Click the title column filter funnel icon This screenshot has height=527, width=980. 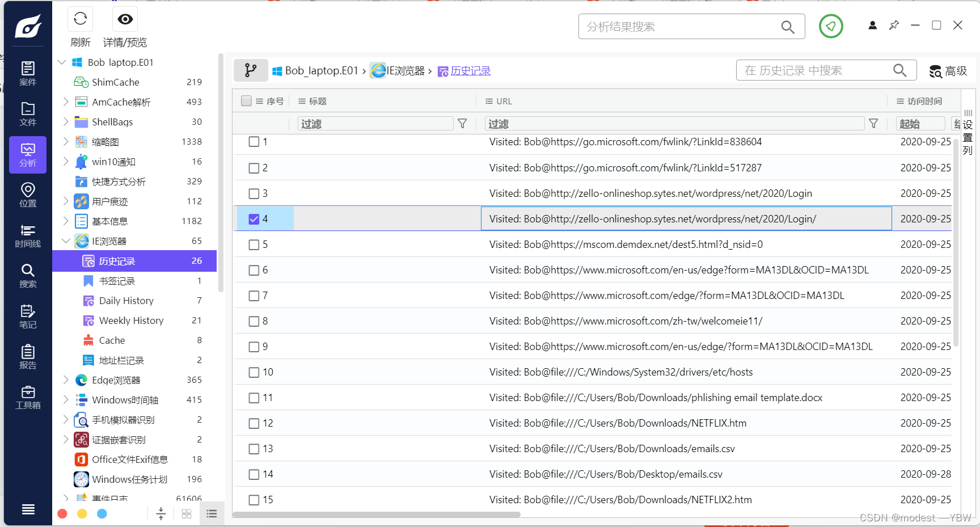(x=462, y=124)
